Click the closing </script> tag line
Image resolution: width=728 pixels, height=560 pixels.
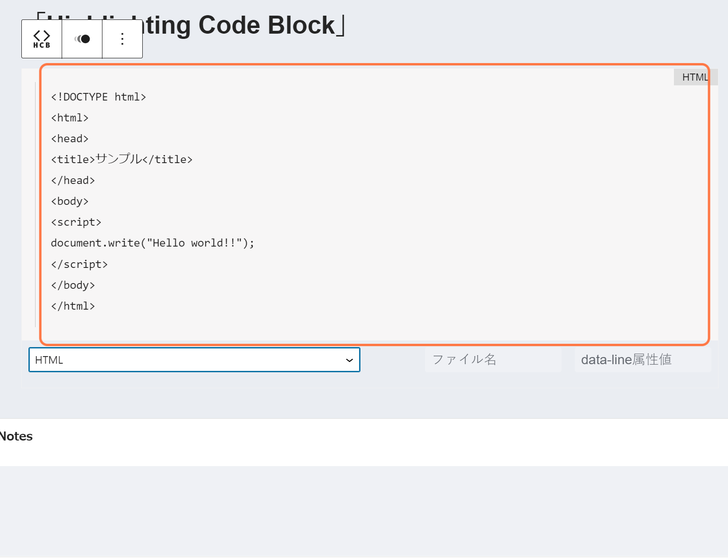point(79,265)
